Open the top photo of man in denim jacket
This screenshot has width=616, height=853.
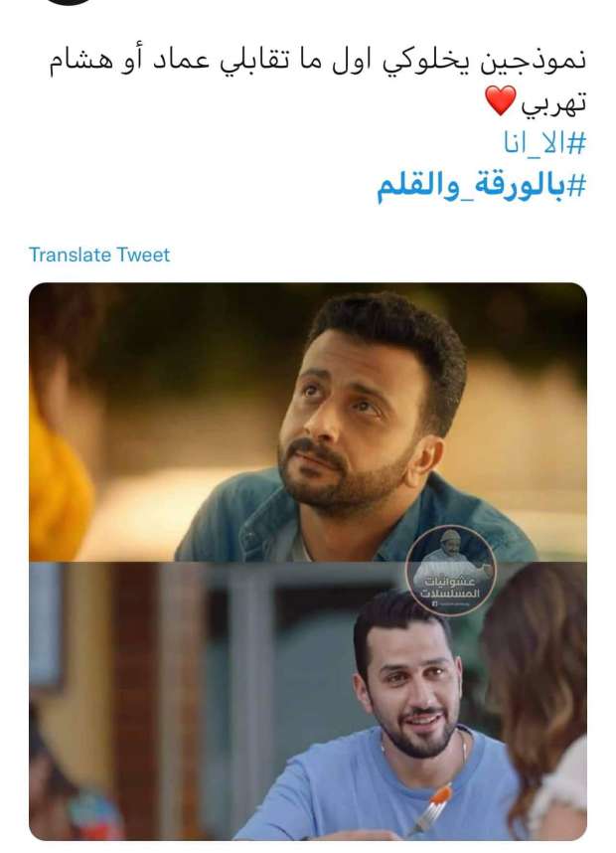pos(308,422)
